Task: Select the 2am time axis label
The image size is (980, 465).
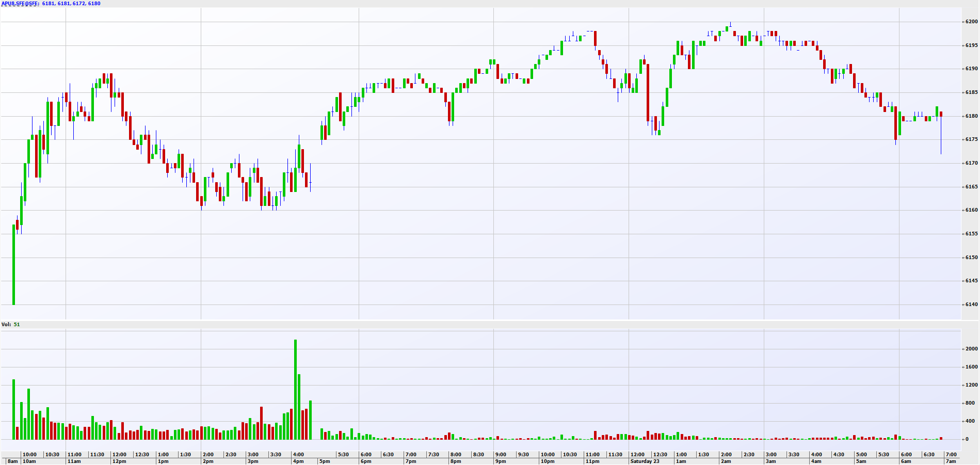Action: point(726,461)
